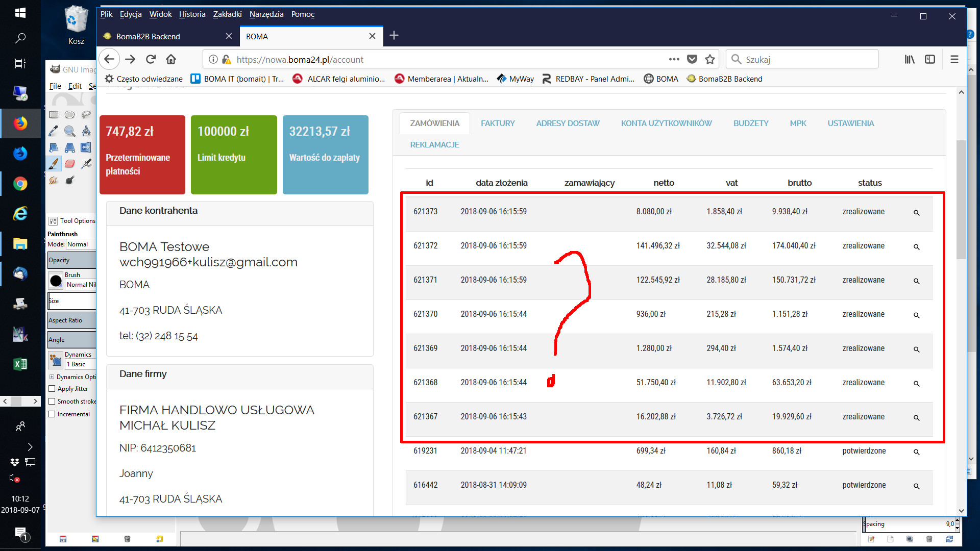The width and height of the screenshot is (980, 551).
Task: Select the Flip tool
Action: [86, 147]
